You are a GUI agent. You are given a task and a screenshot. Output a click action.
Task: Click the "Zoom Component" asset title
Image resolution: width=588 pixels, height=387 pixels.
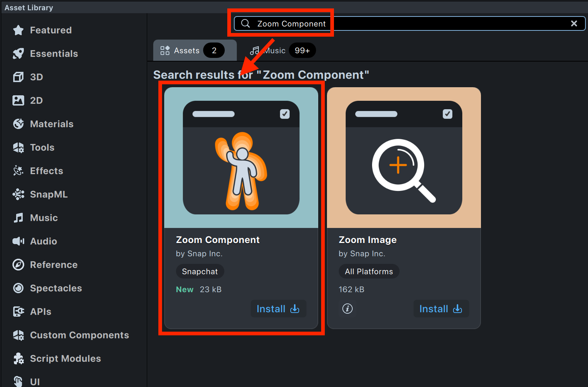(x=218, y=240)
